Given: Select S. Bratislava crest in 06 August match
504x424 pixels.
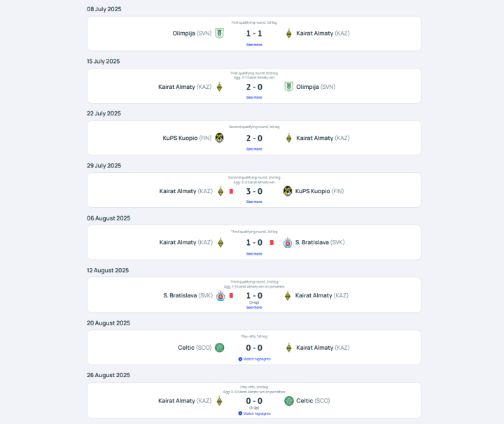Looking at the screenshot, I should pyautogui.click(x=288, y=243).
